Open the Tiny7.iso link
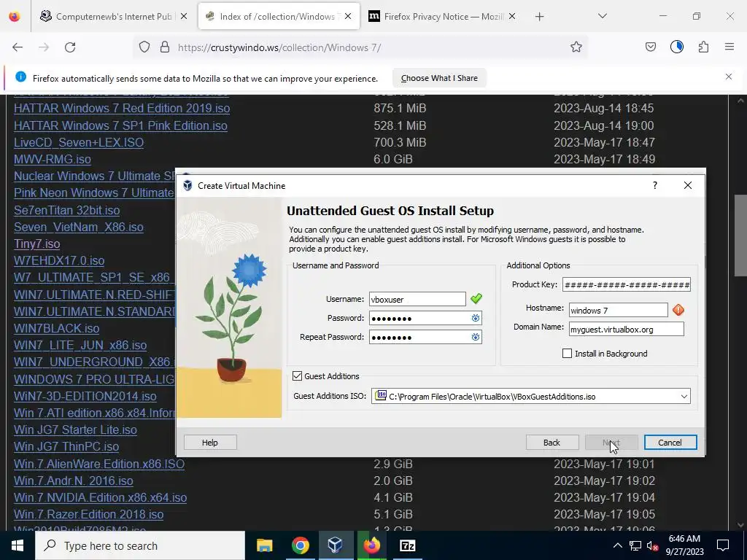Image resolution: width=747 pixels, height=560 pixels. pyautogui.click(x=36, y=244)
